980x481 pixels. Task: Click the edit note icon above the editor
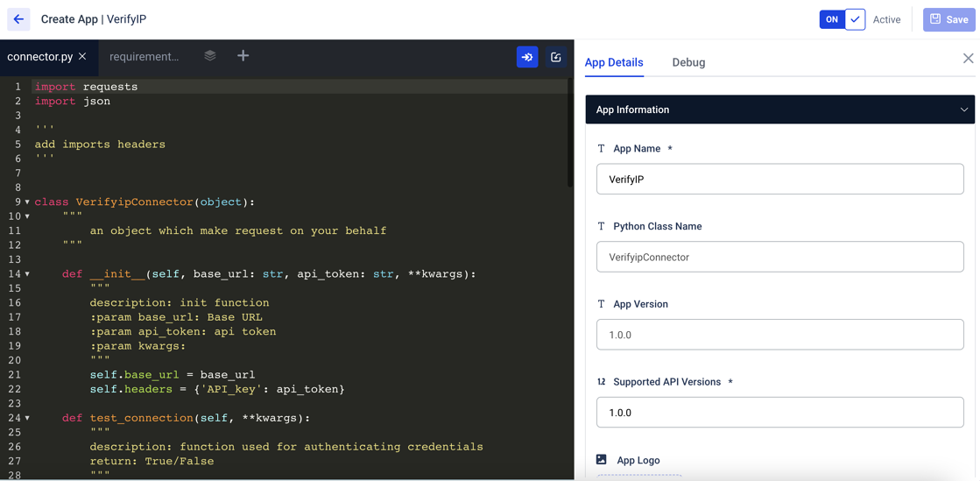point(556,57)
